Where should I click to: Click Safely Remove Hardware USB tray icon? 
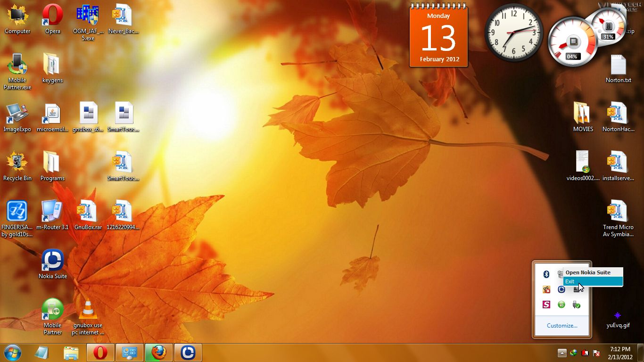pyautogui.click(x=576, y=304)
